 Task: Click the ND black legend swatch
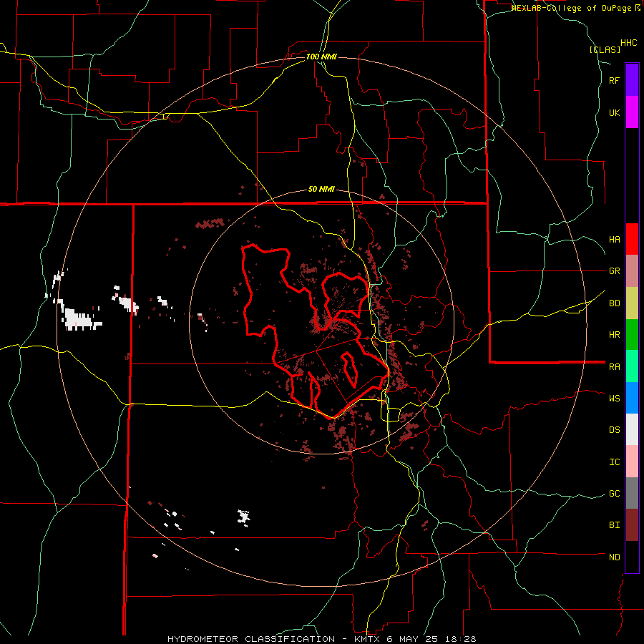point(632,557)
